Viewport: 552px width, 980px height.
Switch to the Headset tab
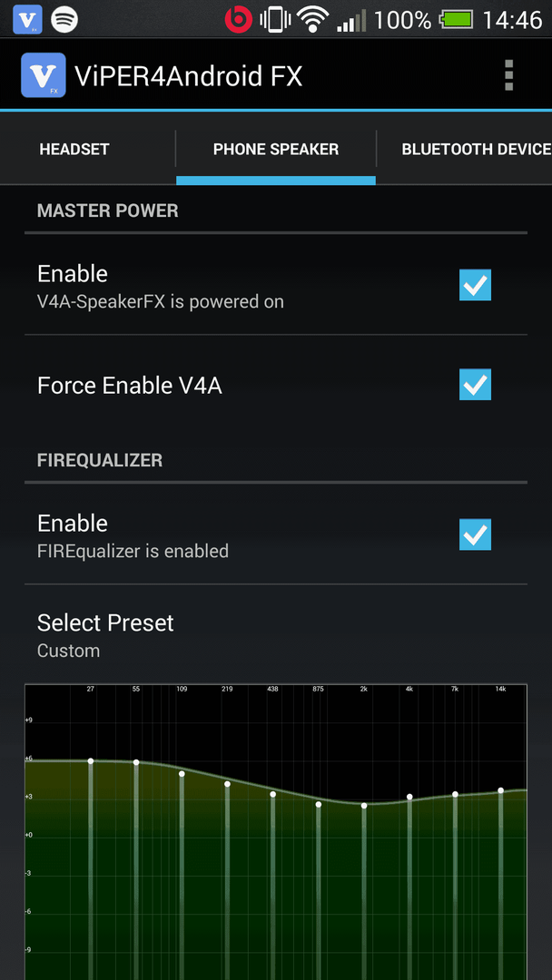point(74,150)
